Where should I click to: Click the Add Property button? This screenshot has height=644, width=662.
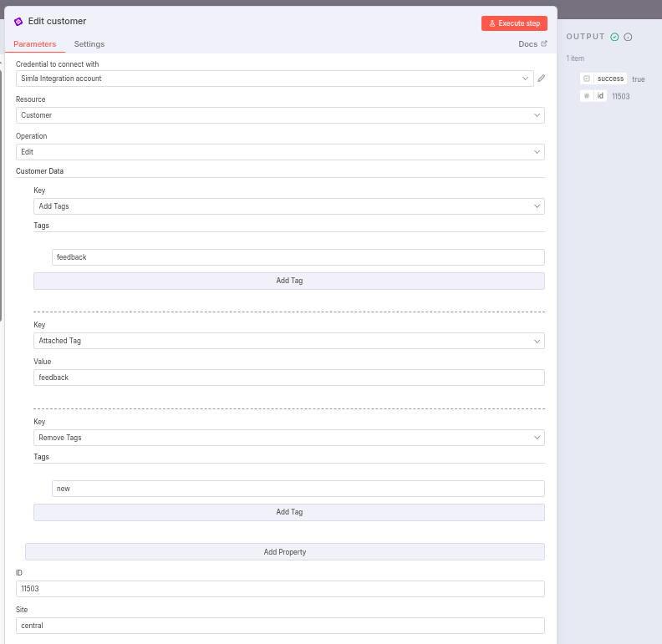pyautogui.click(x=284, y=552)
